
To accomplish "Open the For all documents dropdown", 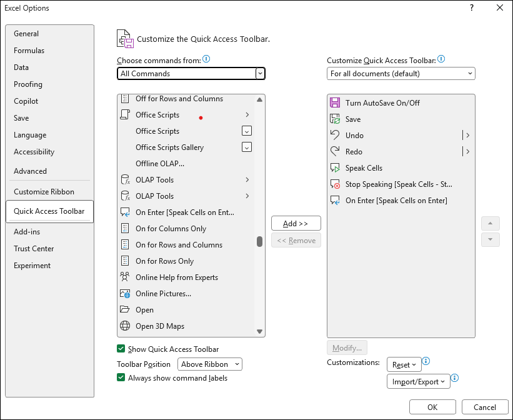I will tap(401, 74).
